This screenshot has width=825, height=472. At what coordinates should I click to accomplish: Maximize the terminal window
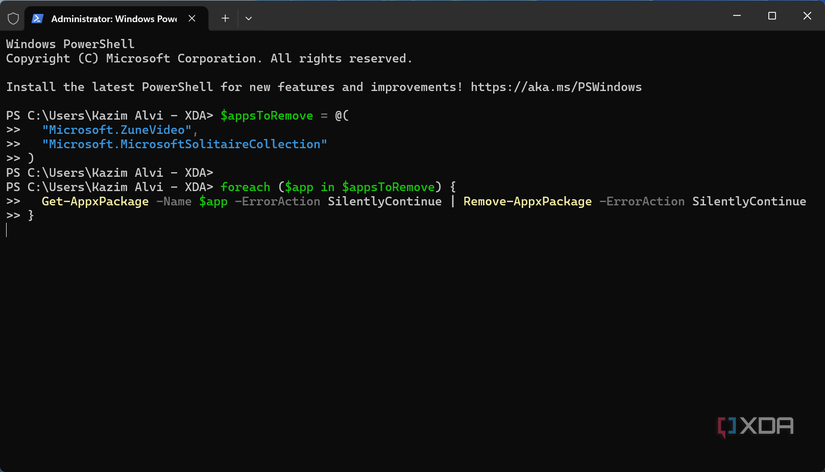(772, 17)
